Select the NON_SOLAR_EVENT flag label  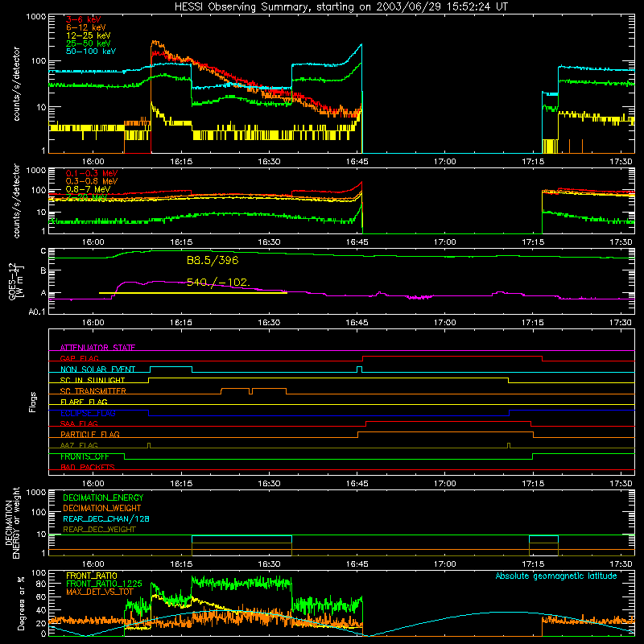[x=97, y=369]
